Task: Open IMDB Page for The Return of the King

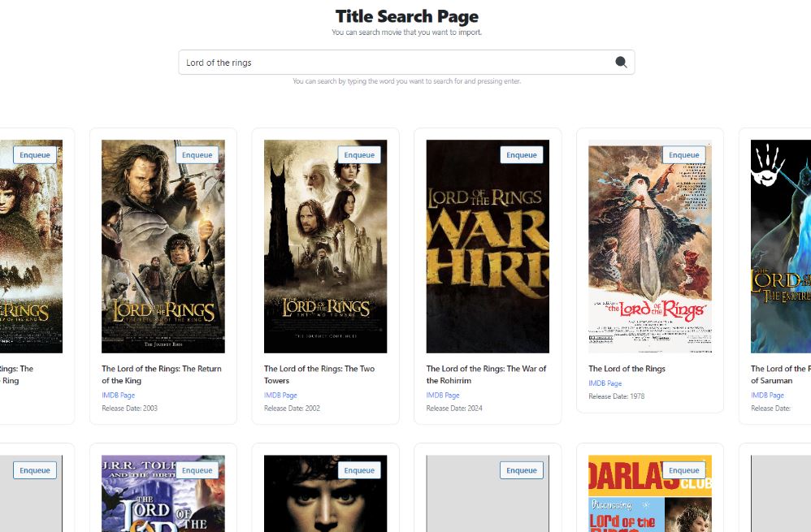Action: 119,395
